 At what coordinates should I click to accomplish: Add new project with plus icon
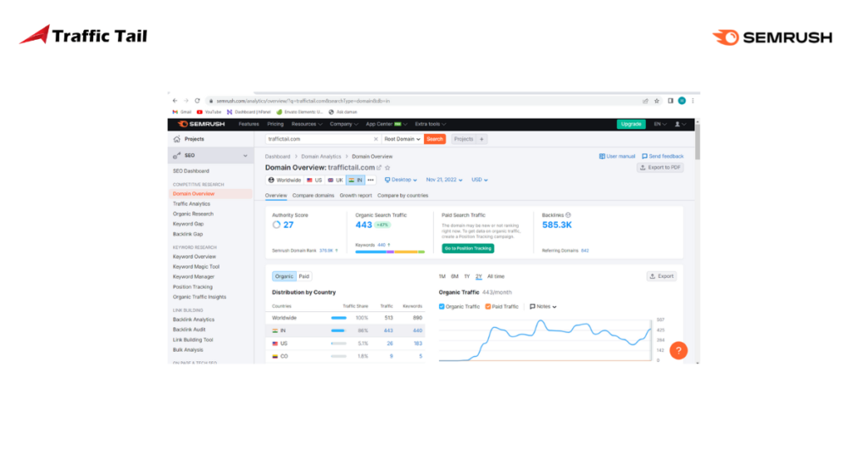(481, 139)
